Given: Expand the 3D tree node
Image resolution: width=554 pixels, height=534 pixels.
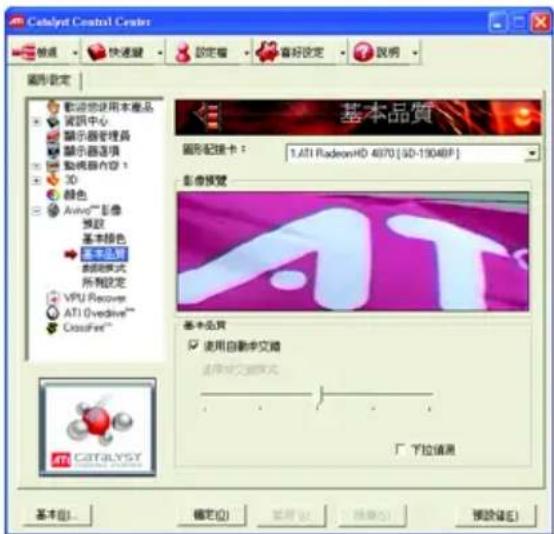Looking at the screenshot, I should coord(36,180).
